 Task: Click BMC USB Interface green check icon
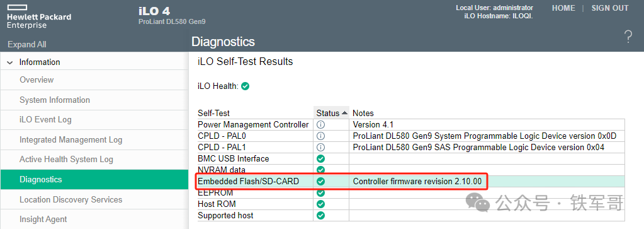(x=321, y=158)
